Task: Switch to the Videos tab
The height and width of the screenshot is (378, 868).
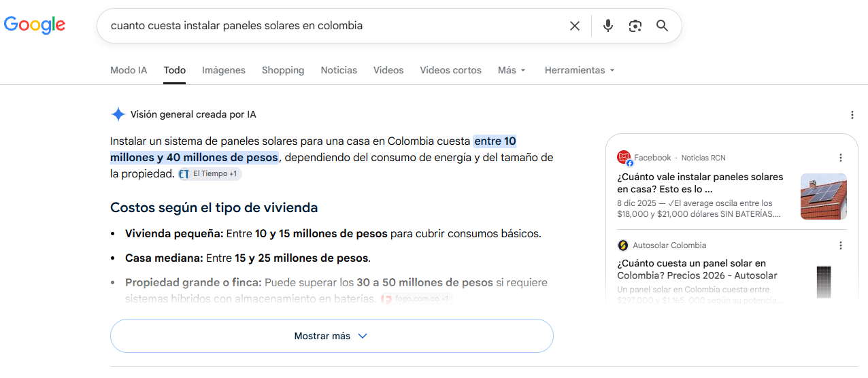Action: [388, 70]
